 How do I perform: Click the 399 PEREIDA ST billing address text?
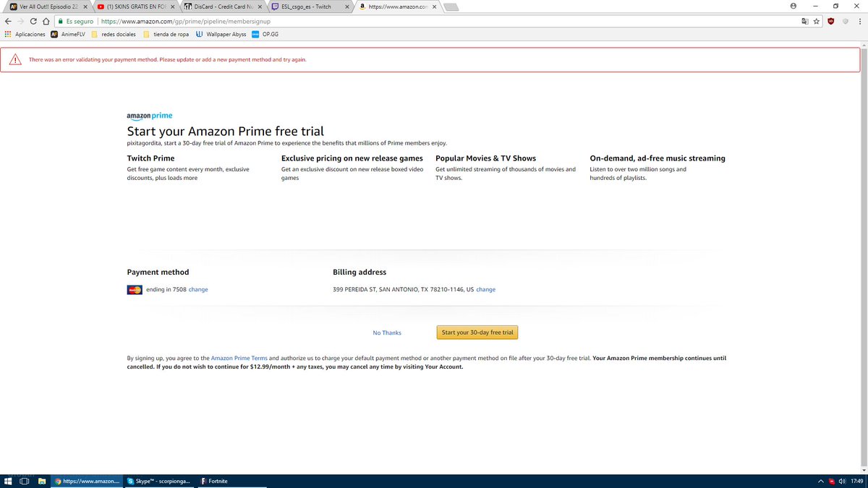pyautogui.click(x=403, y=289)
